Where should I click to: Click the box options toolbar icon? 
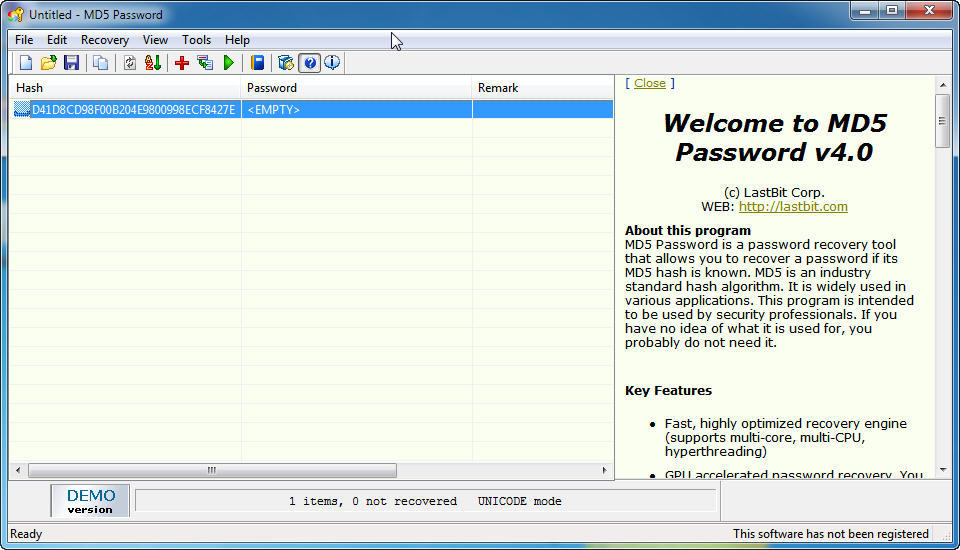pyautogui.click(x=286, y=62)
